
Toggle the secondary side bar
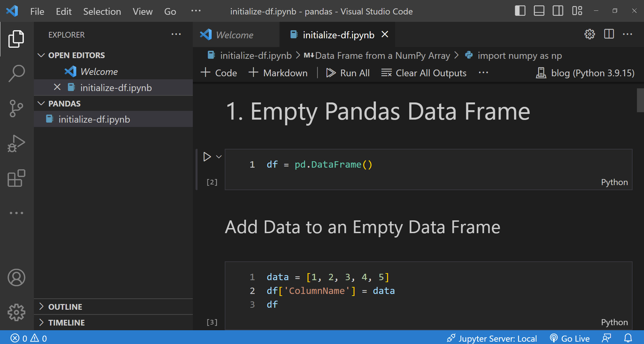tap(558, 11)
